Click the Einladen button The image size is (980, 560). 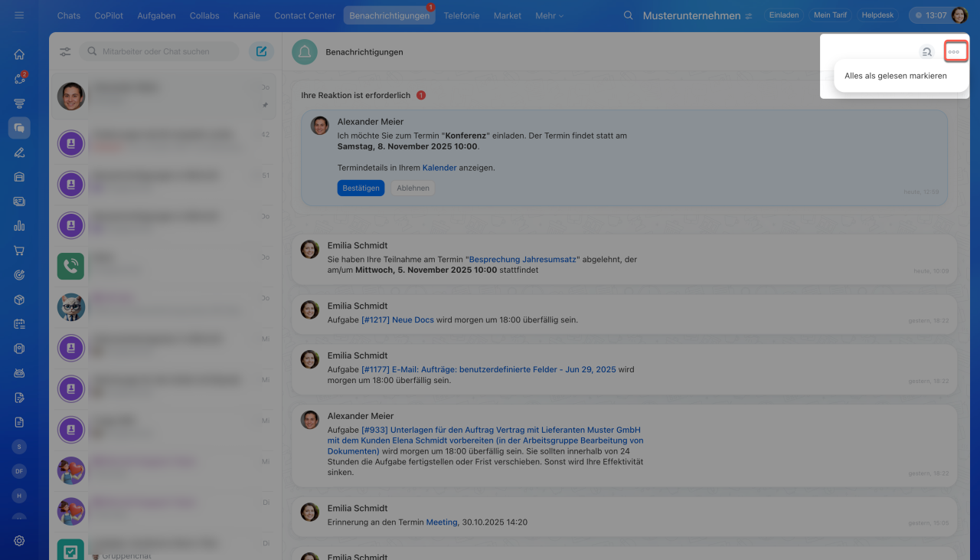coord(783,15)
